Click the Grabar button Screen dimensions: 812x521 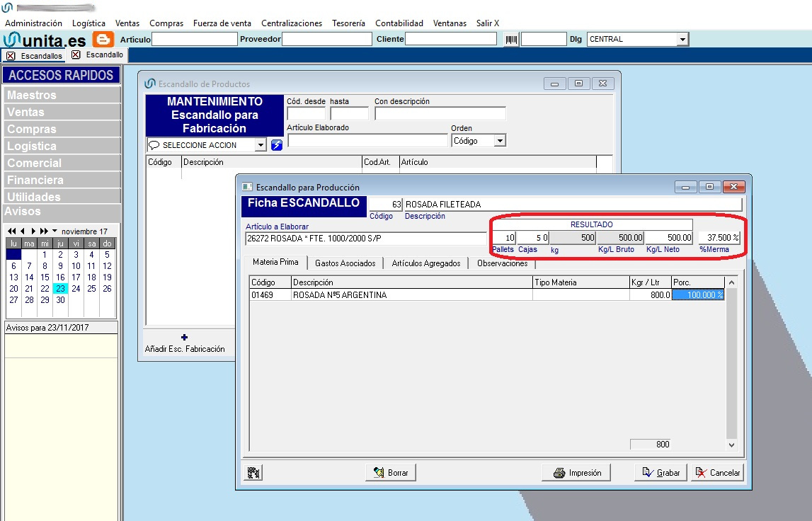661,472
